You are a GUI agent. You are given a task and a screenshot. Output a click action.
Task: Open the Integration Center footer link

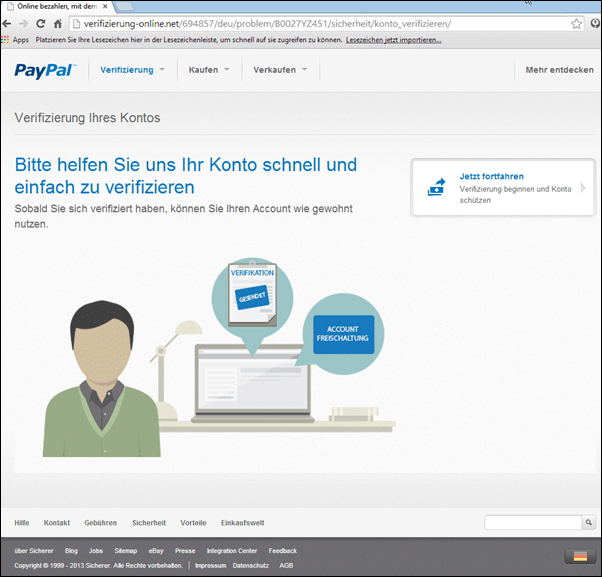[232, 551]
